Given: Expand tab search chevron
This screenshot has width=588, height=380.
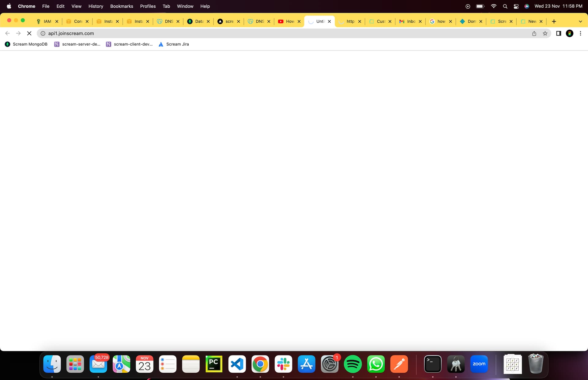Looking at the screenshot, I should pyautogui.click(x=580, y=21).
